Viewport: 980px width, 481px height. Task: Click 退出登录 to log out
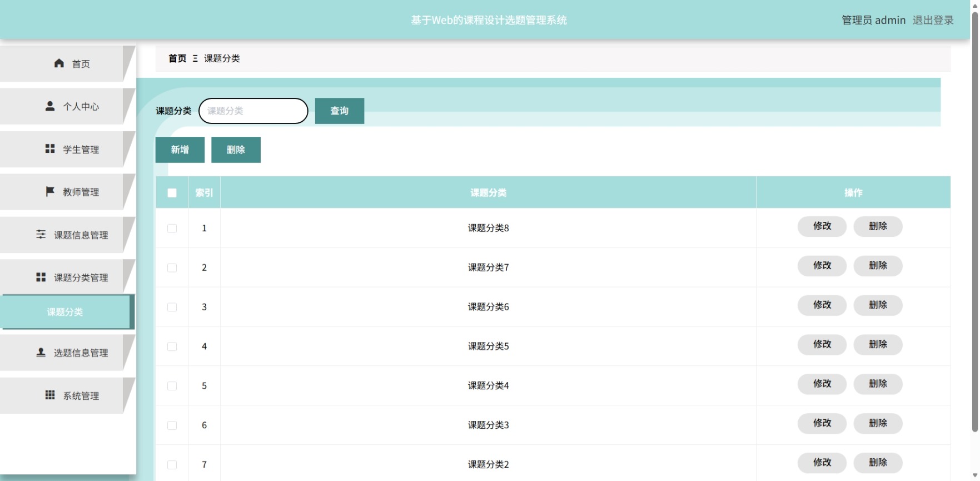pos(933,20)
